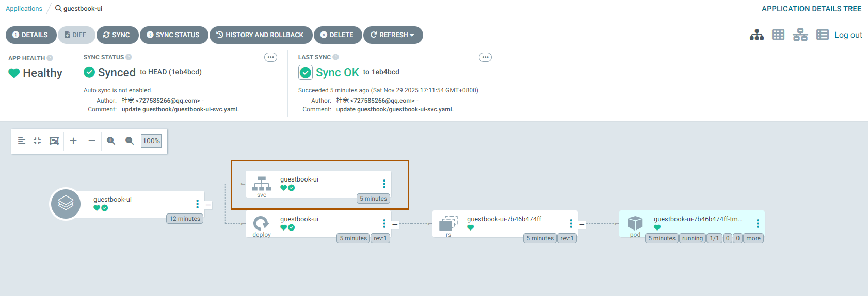Click the Synced status text
This screenshot has height=296, width=868.
(x=117, y=73)
